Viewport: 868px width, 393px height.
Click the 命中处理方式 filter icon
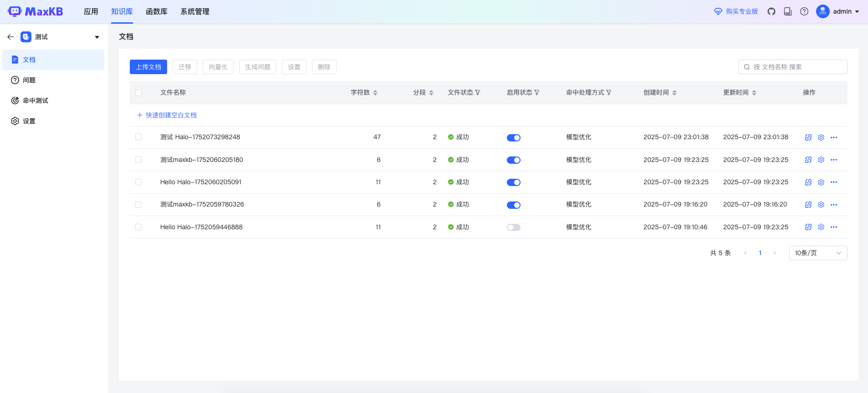[609, 92]
